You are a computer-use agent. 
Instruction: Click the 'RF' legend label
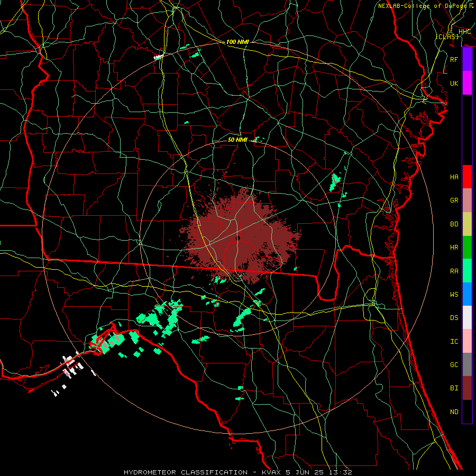[x=454, y=59]
